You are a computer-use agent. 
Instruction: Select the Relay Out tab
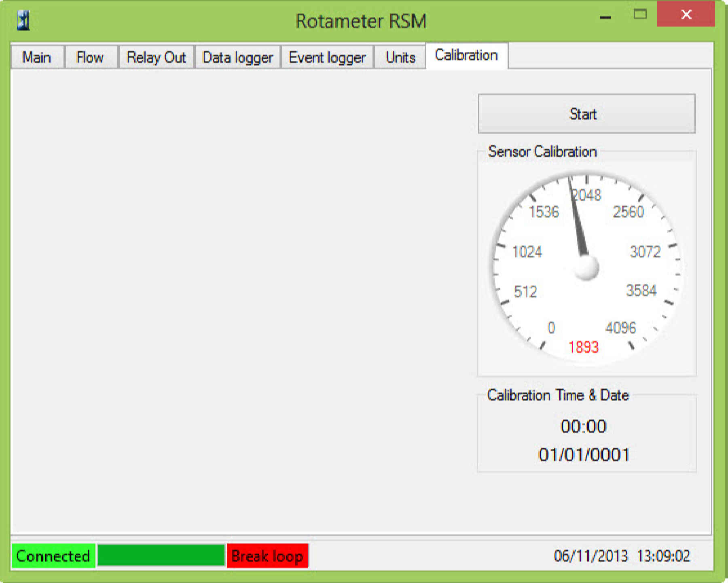click(x=156, y=57)
